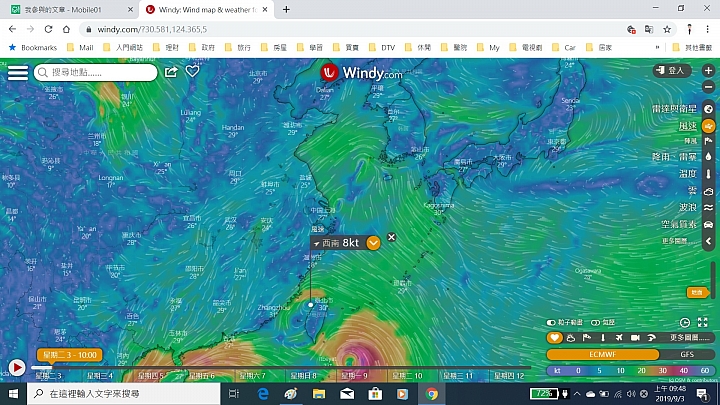Image resolution: width=720 pixels, height=405 pixels.
Task: Open the Mail bookmarks folder
Action: (x=80, y=47)
